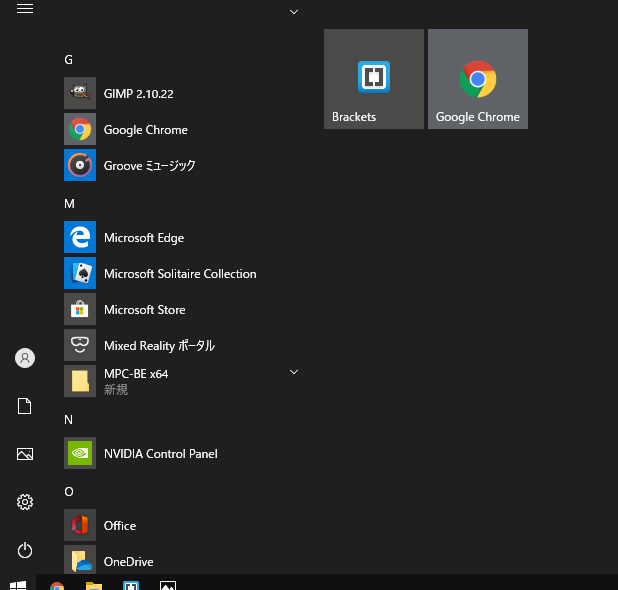Screen dimensions: 618x590
Task: Jump via the O letter header
Action: point(69,492)
